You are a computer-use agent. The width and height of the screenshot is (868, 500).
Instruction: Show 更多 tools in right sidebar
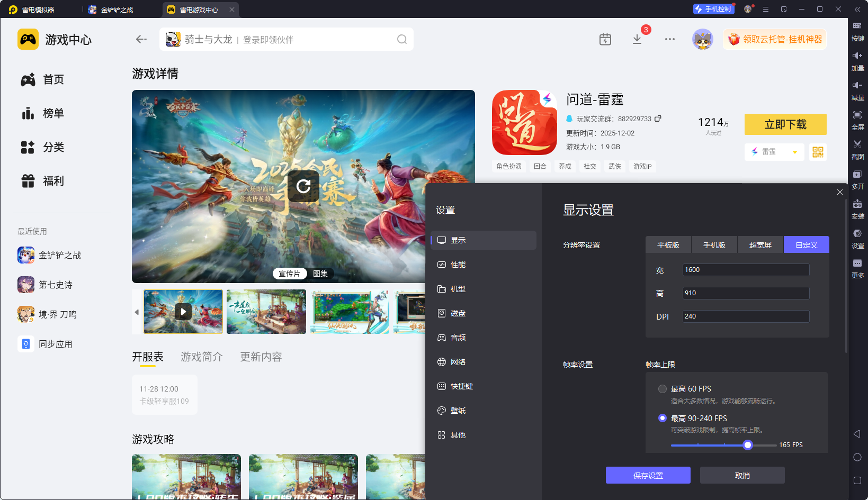point(857,263)
